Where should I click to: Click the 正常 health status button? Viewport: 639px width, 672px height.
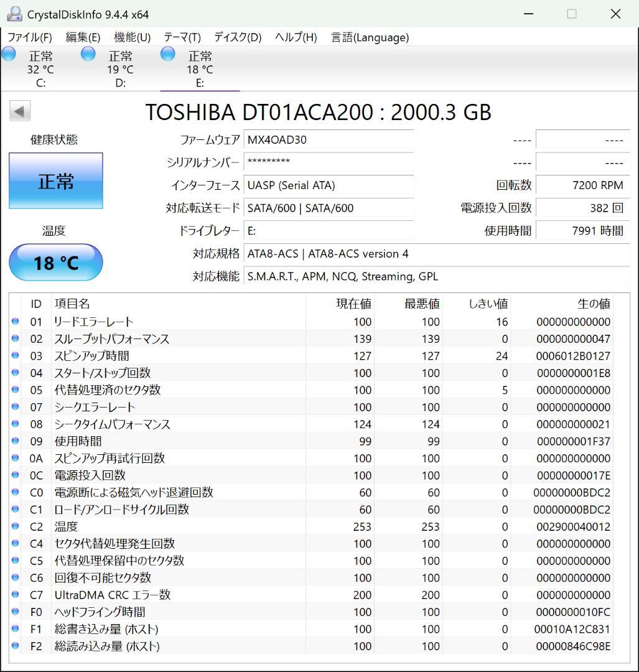pyautogui.click(x=55, y=181)
